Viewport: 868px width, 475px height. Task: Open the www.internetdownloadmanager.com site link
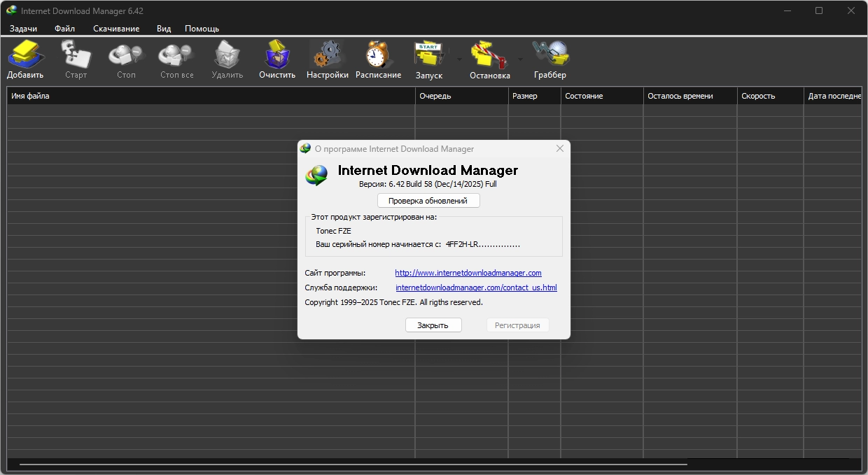468,273
